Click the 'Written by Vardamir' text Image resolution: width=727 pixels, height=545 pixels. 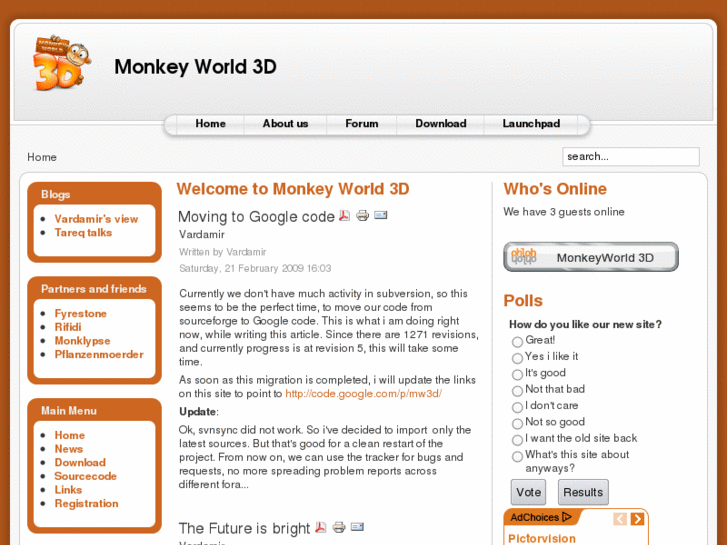click(223, 252)
